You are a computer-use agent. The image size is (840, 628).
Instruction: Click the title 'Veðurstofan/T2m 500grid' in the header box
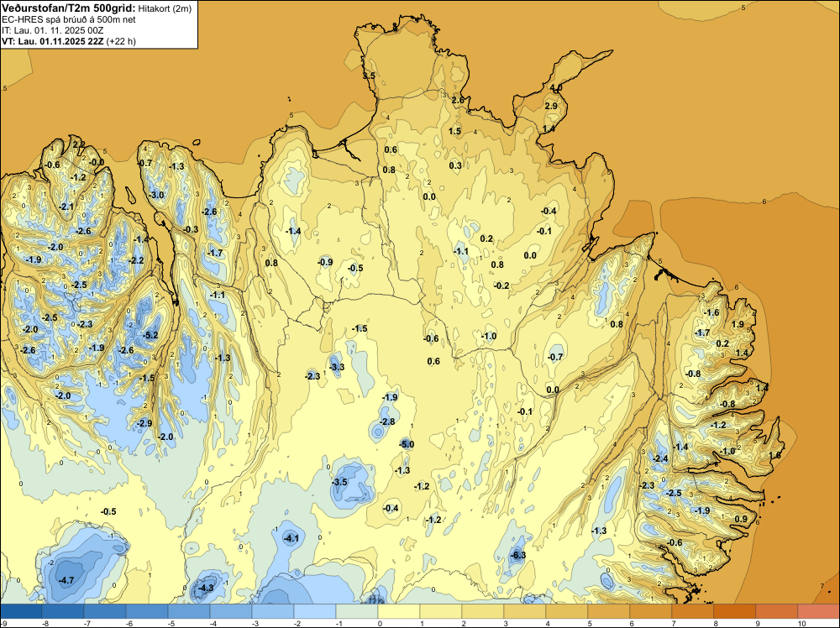click(68, 8)
